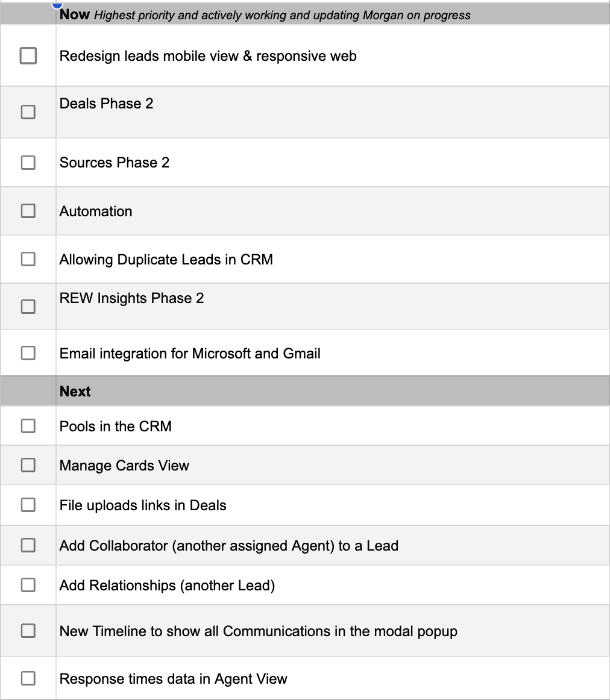This screenshot has height=700, width=610.
Task: Check the Allowing Duplicate Leads checkbox
Action: [28, 259]
